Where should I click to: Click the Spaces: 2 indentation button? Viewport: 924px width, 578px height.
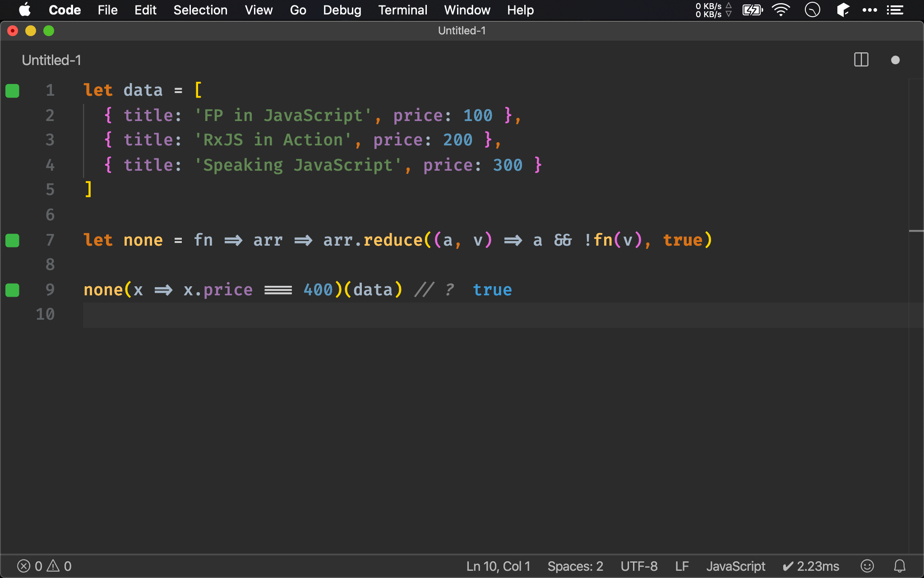tap(575, 565)
